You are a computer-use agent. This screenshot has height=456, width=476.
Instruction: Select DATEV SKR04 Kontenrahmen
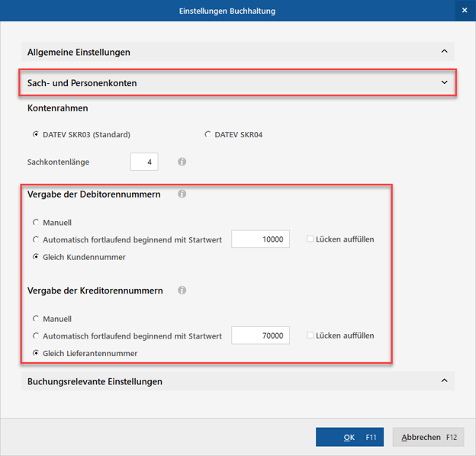pyautogui.click(x=207, y=135)
